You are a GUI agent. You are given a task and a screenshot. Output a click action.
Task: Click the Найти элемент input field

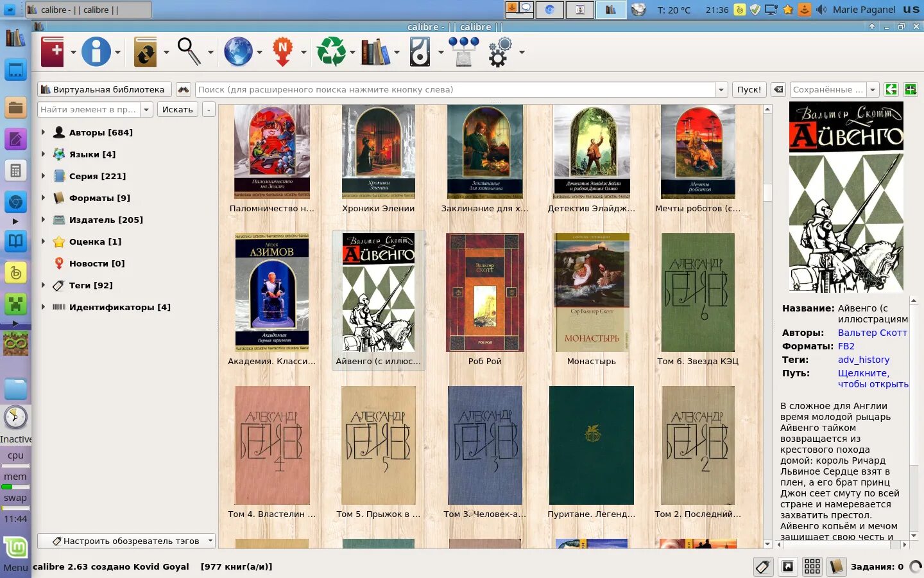tap(89, 109)
